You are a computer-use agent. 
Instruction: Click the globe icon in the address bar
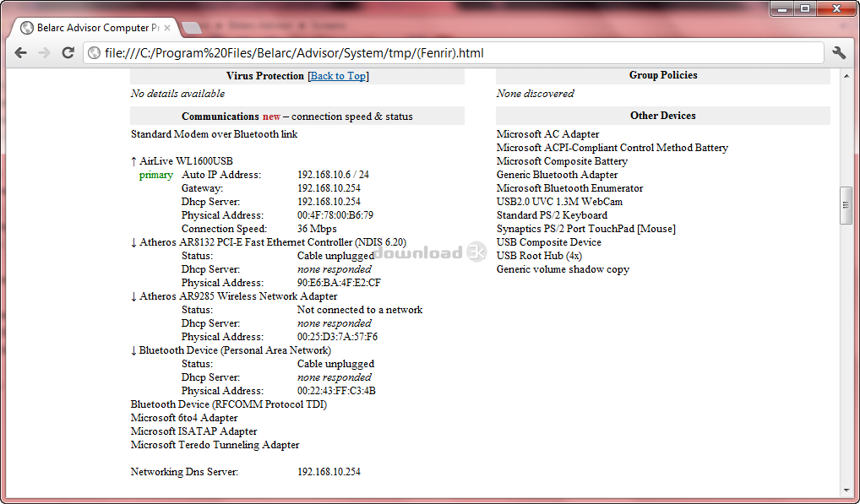click(x=95, y=53)
